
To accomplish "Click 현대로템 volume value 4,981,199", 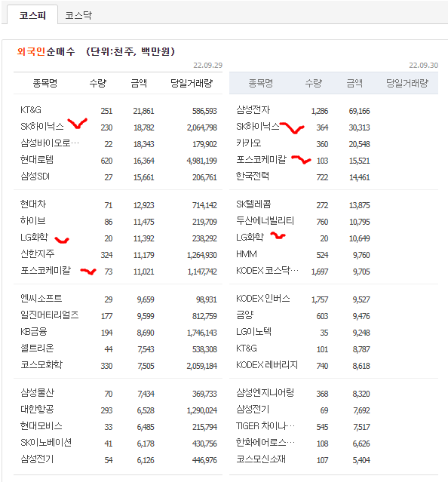I will [202, 161].
